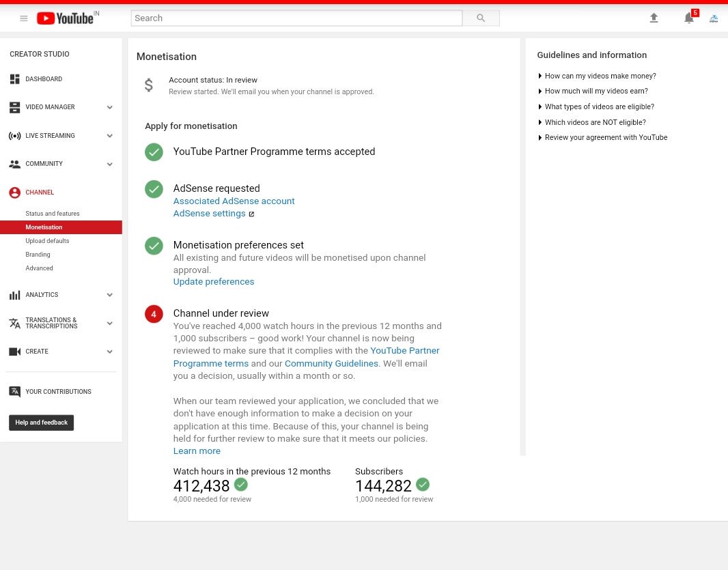Expand the Translations & Transcriptions section

tap(110, 323)
